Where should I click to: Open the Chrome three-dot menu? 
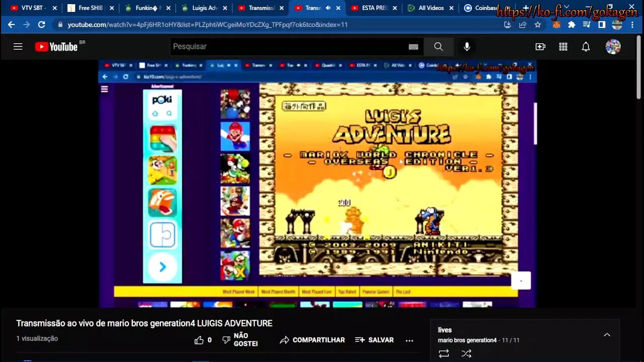tap(632, 25)
